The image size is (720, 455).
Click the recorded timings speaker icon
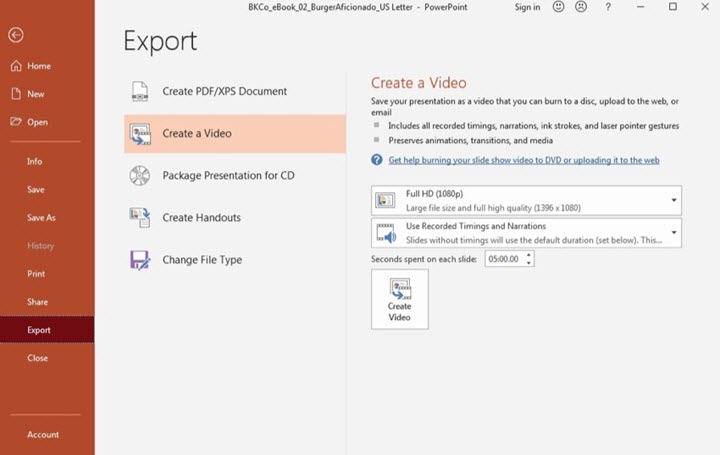386,233
